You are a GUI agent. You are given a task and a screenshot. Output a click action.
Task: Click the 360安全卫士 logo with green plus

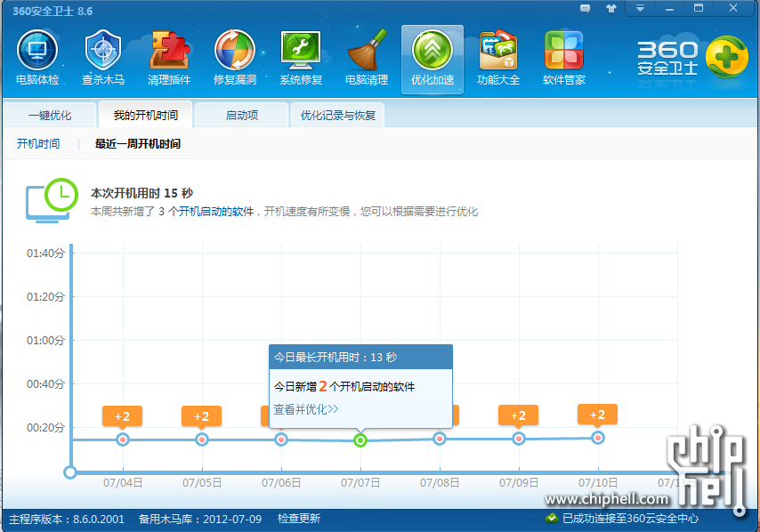[x=692, y=58]
